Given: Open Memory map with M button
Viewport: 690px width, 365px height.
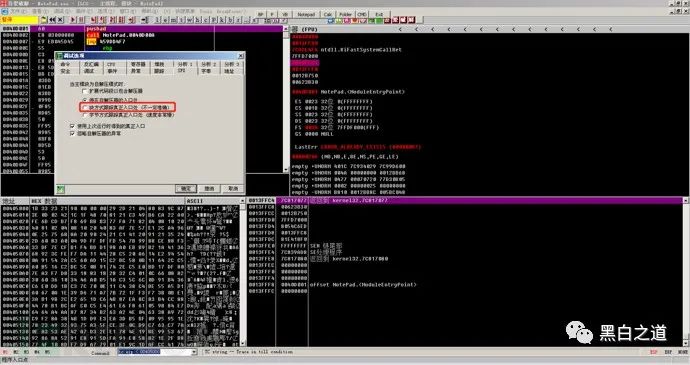Looking at the screenshot, I should (x=173, y=20).
